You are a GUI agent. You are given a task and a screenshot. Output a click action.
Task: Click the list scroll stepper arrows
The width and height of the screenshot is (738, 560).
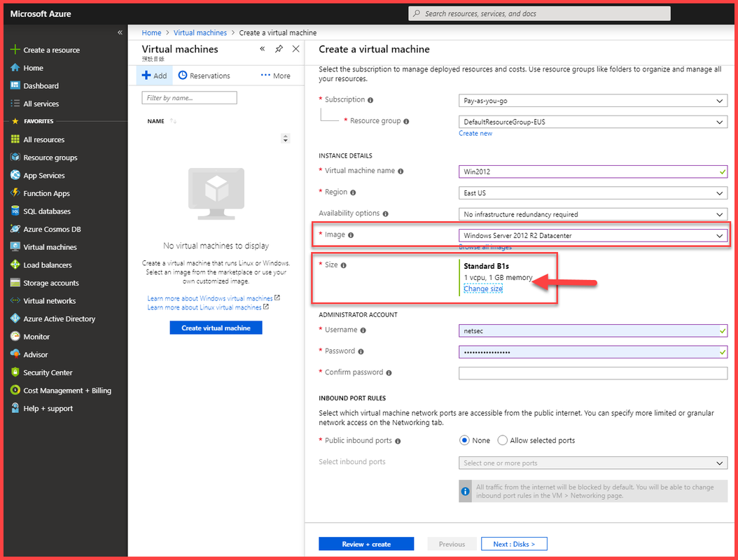(x=285, y=139)
